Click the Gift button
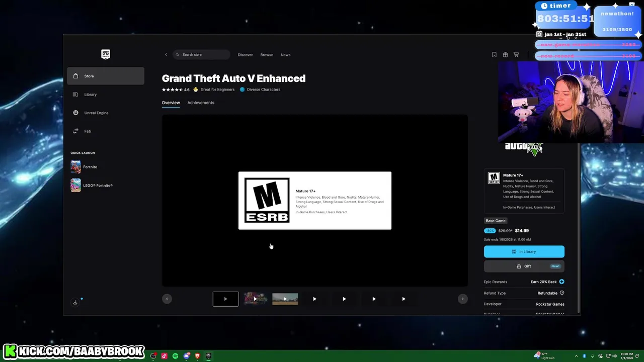Image resolution: width=644 pixels, height=362 pixels. 524,266
